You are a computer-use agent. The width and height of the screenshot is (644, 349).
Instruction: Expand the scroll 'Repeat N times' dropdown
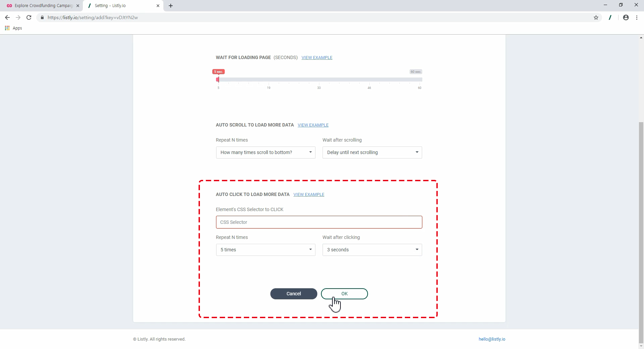pyautogui.click(x=265, y=152)
